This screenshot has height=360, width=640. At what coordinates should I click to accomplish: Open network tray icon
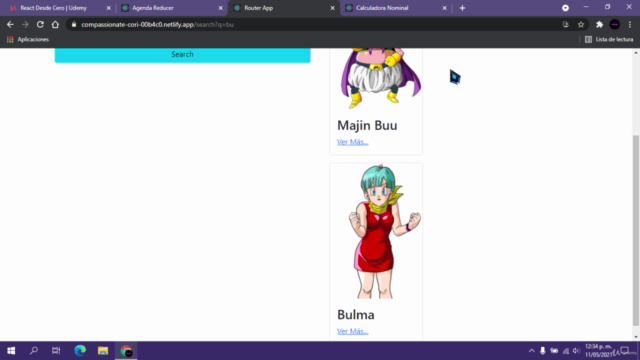[x=566, y=351]
